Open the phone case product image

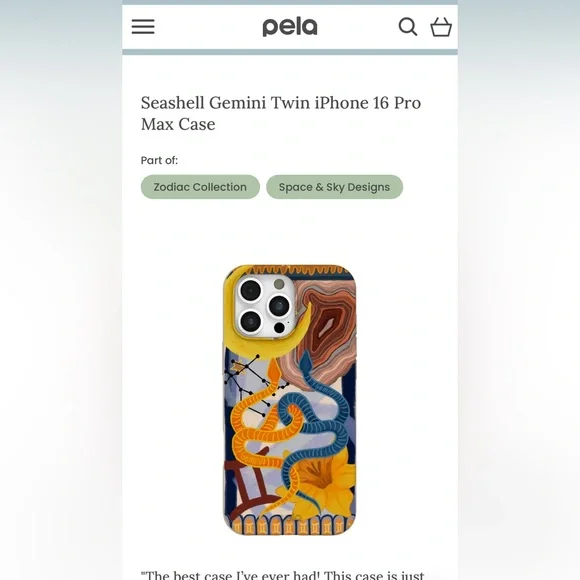click(290, 400)
